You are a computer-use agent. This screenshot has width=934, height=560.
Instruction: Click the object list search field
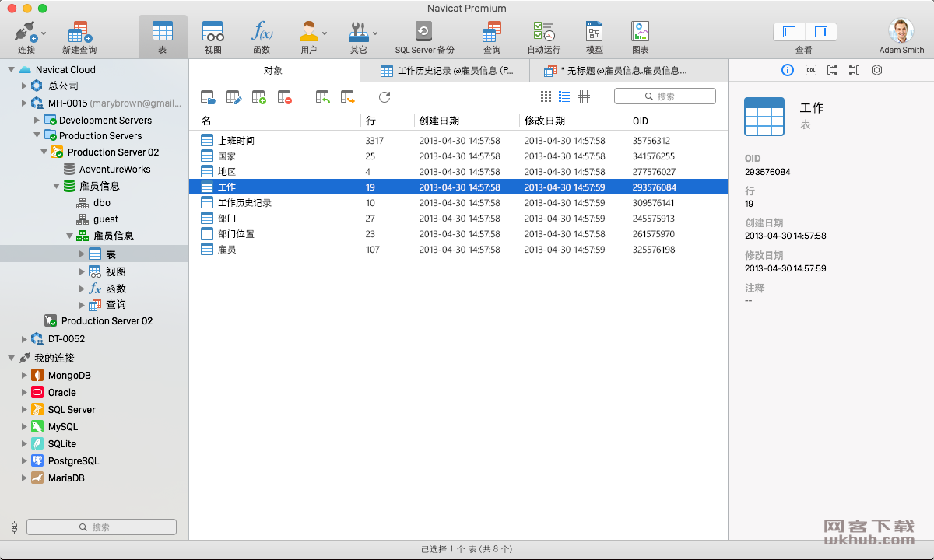(665, 96)
